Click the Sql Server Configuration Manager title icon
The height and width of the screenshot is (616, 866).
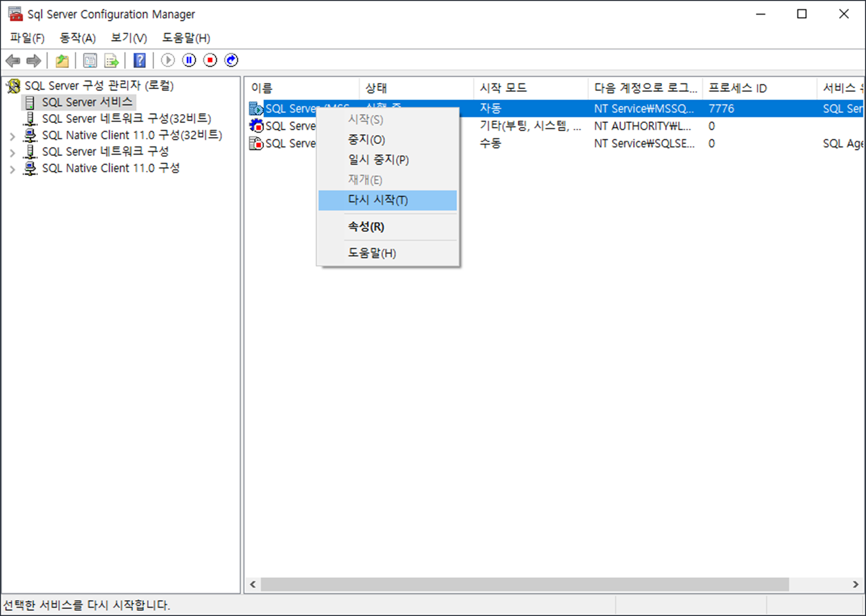pos(15,14)
